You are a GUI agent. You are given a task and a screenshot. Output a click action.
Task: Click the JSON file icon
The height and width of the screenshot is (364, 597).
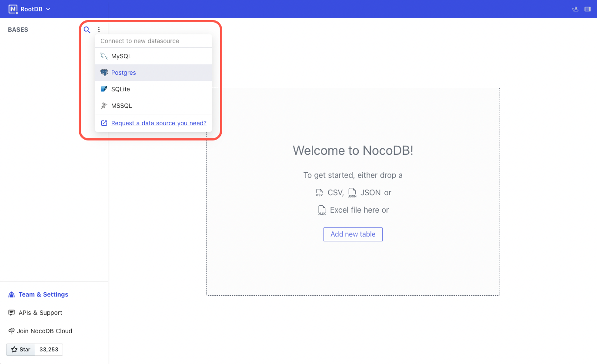[x=352, y=193]
